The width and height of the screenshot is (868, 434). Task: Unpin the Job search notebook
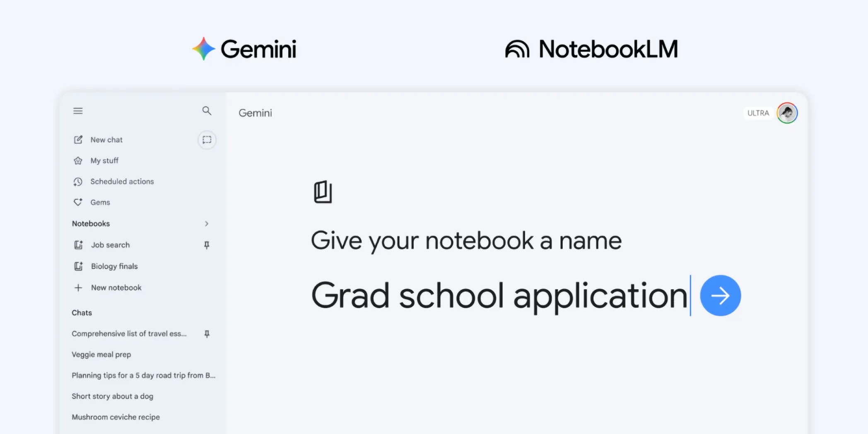coord(206,245)
